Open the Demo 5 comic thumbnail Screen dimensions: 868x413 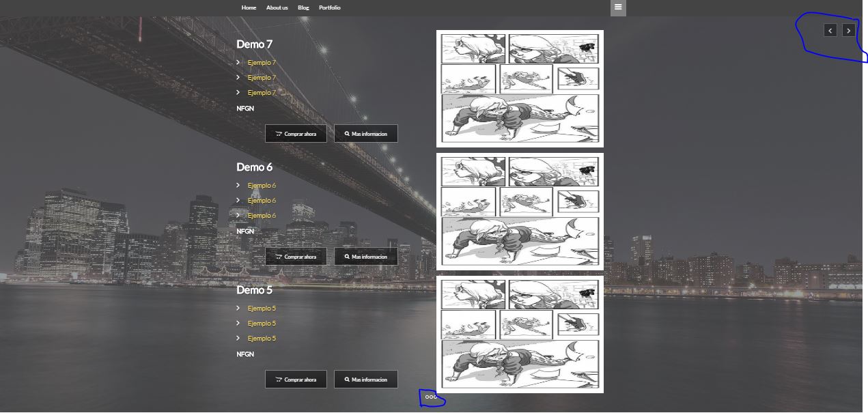tap(520, 334)
